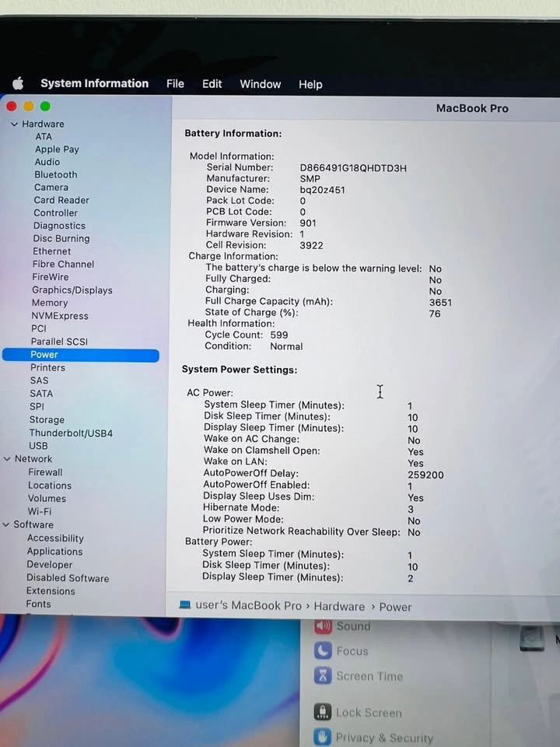
Task: Select Apple Pay in the sidebar
Action: point(57,149)
